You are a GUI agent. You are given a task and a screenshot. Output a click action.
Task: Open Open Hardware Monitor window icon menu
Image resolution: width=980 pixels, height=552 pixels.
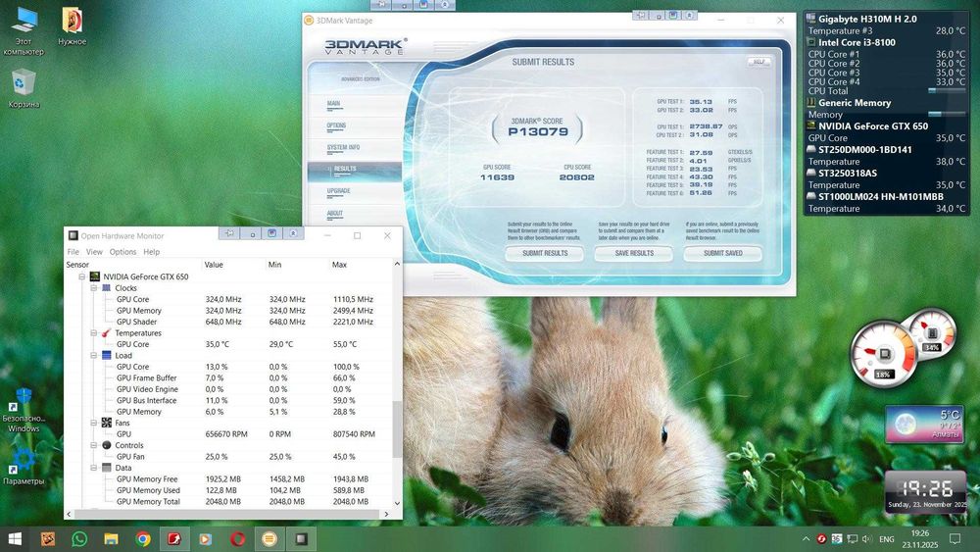(x=73, y=235)
